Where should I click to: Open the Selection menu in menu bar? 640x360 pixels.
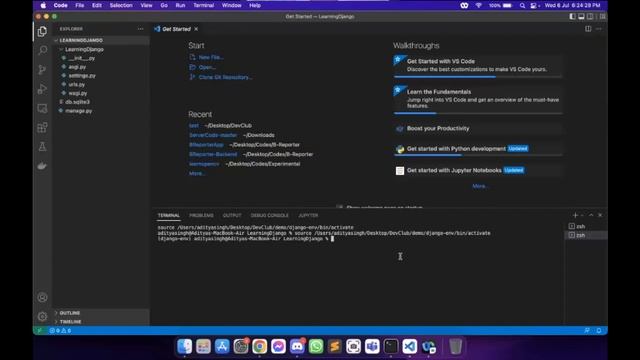coord(121,5)
